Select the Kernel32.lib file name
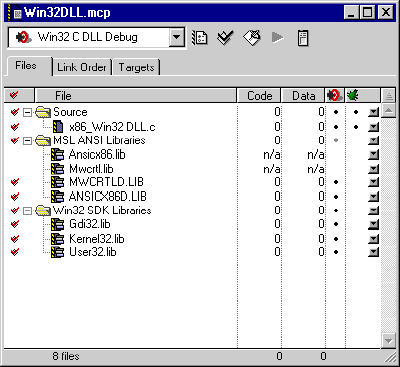Screen dimensions: 400x367 click(x=97, y=239)
